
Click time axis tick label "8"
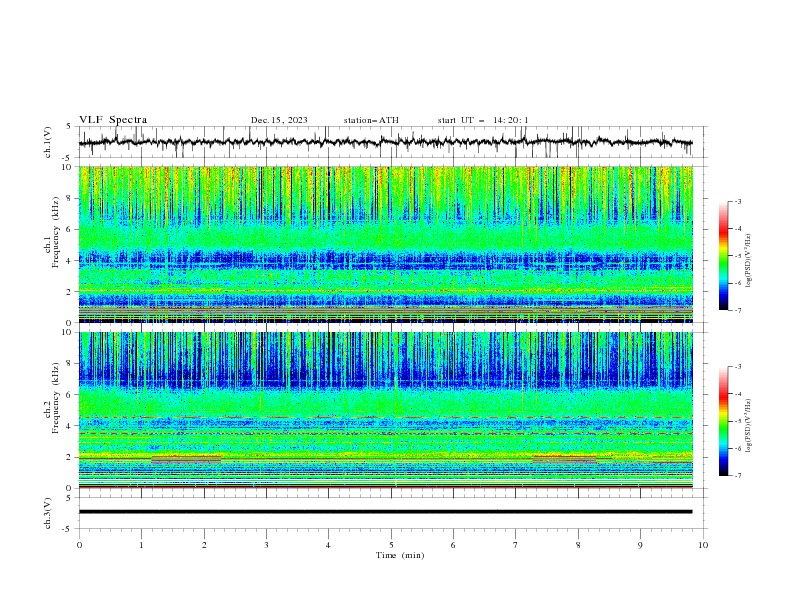(x=578, y=545)
